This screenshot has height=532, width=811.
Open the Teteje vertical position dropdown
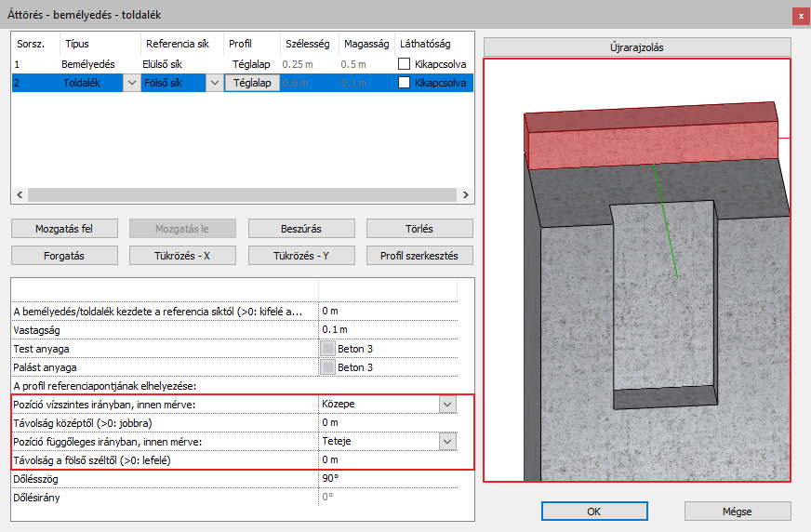point(448,442)
